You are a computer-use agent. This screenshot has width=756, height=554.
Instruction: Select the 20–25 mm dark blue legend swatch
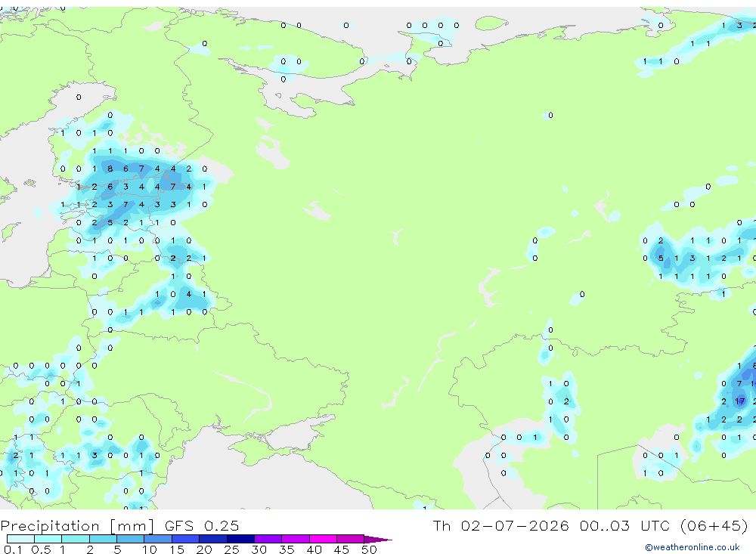(212, 539)
